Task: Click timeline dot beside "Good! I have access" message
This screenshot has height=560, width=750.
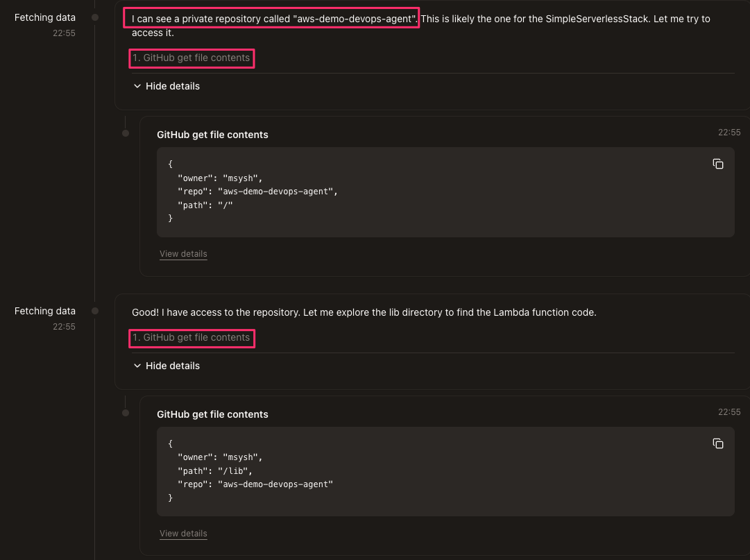Action: [95, 311]
